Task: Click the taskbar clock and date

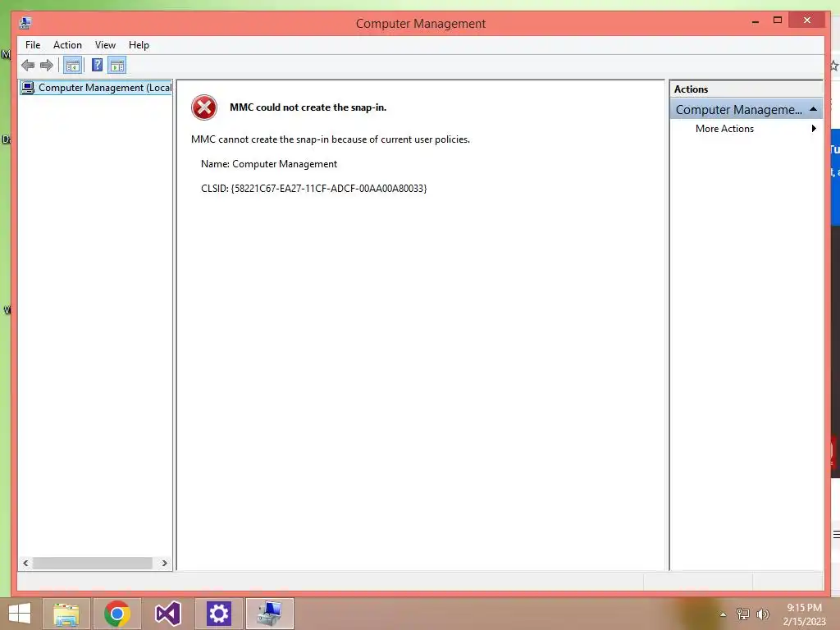Action: pyautogui.click(x=804, y=614)
